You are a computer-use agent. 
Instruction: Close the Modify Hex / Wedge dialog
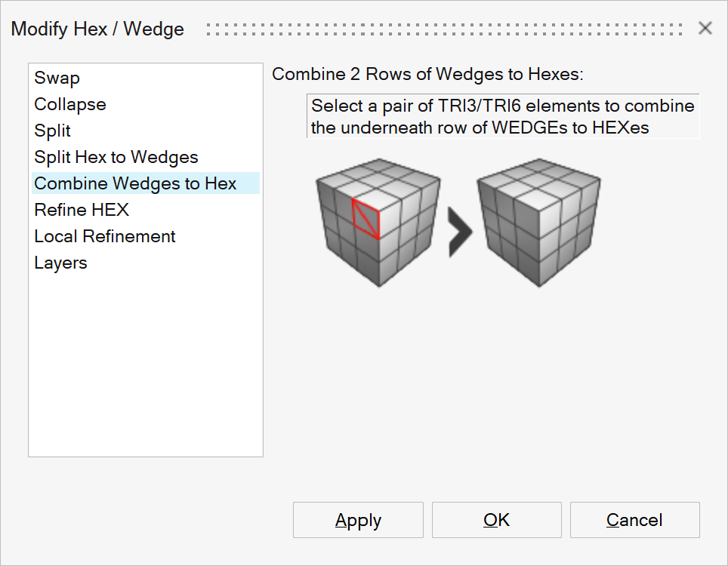coord(705,29)
